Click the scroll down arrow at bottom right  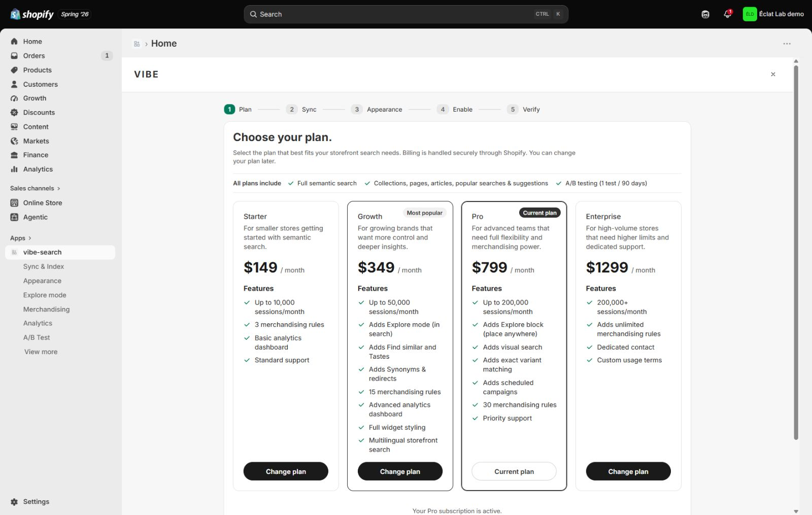pos(796,511)
